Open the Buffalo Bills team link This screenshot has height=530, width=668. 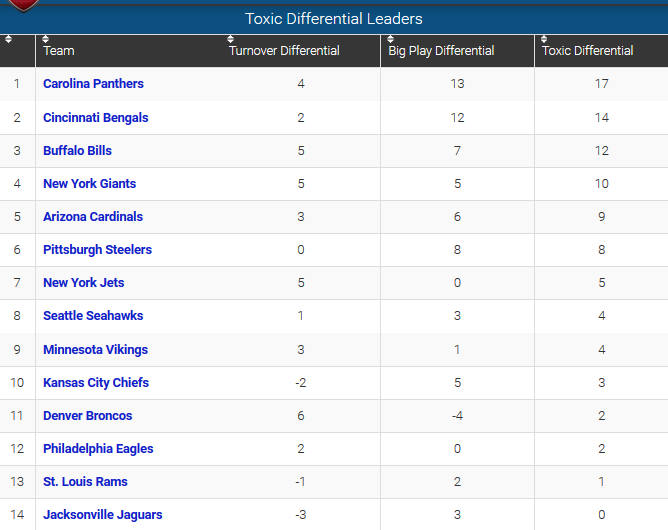point(78,150)
